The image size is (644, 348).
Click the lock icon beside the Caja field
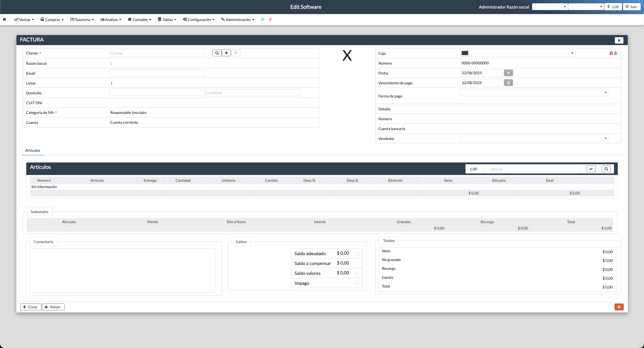(x=616, y=53)
